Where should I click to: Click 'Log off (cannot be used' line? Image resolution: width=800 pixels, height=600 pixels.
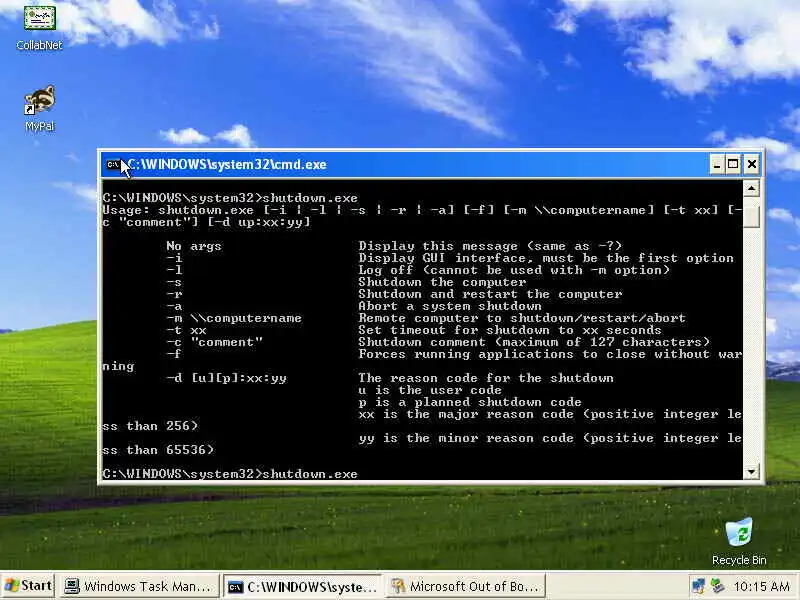514,270
